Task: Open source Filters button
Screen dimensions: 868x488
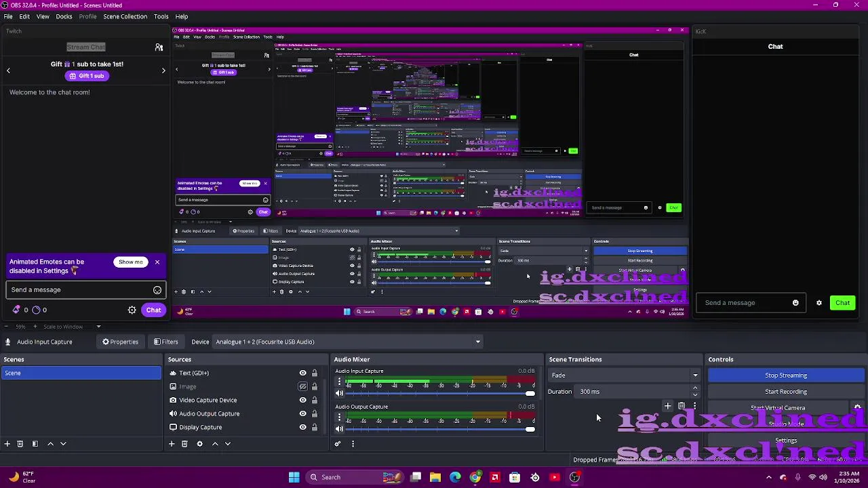Action: 165,342
